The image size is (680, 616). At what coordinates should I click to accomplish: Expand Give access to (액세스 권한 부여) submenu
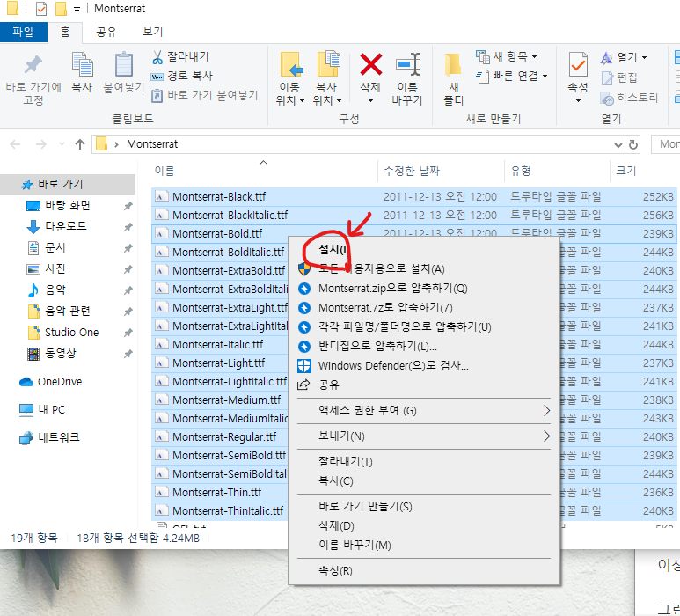pyautogui.click(x=424, y=410)
